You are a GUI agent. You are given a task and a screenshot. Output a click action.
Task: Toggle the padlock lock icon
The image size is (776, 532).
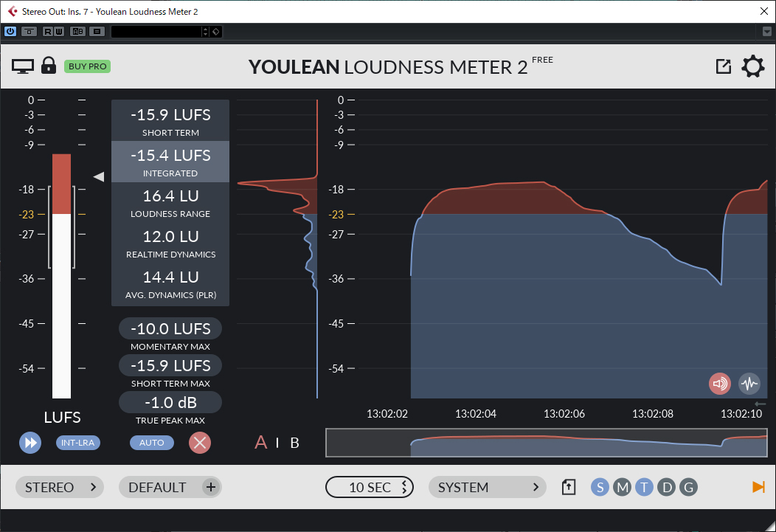click(x=49, y=66)
